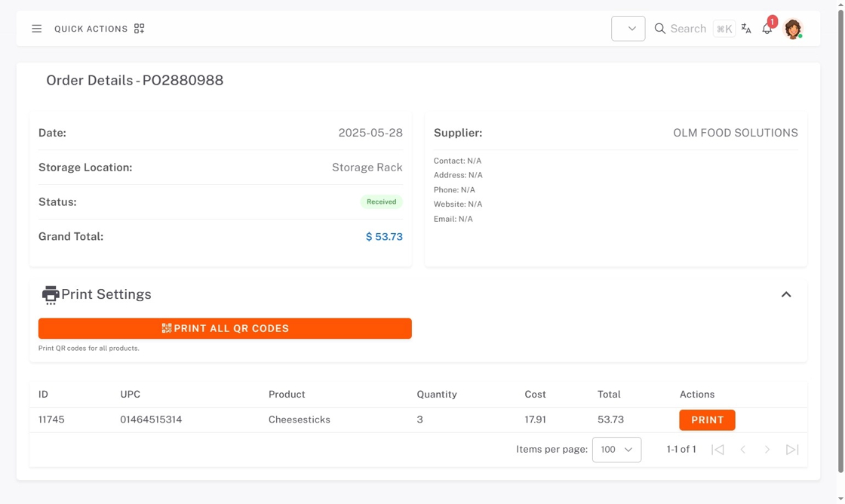Open the search magnifier icon
Screen dimensions: 845x504
pyautogui.click(x=660, y=29)
